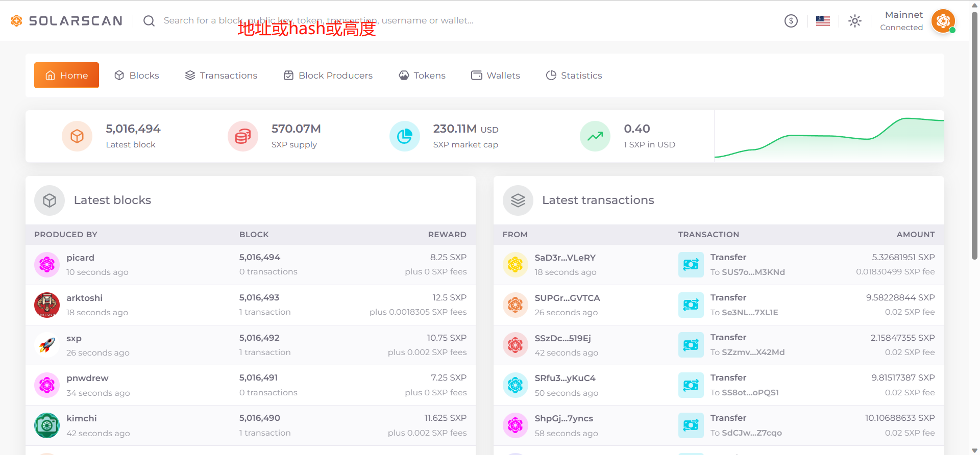Open kimchi's avatar
The width and height of the screenshot is (980, 455).
coord(47,425)
